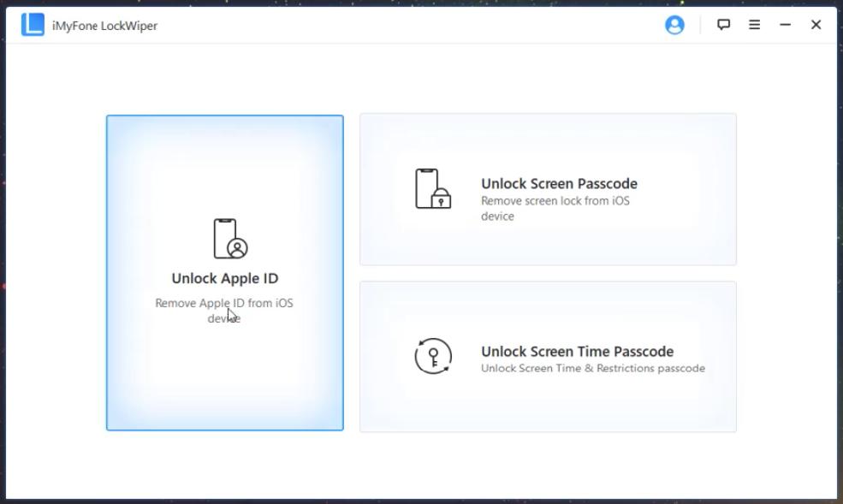Click the phone with padlock icon

point(433,188)
